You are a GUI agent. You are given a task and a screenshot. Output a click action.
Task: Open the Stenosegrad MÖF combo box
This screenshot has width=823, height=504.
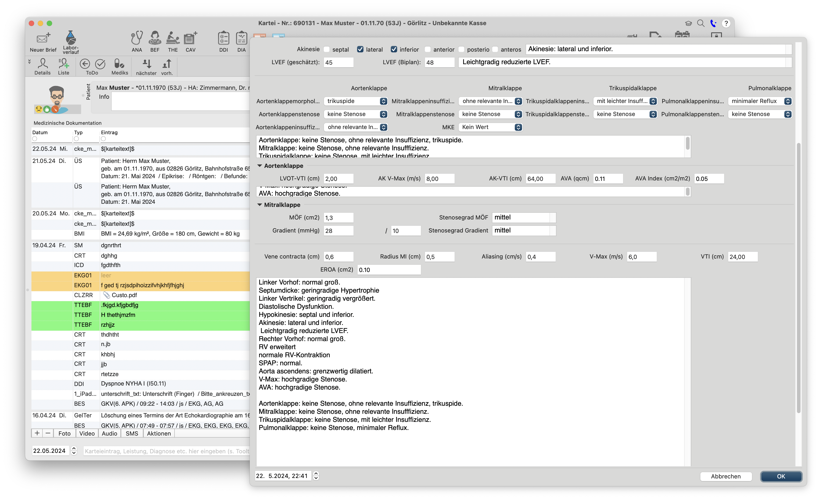pos(524,218)
